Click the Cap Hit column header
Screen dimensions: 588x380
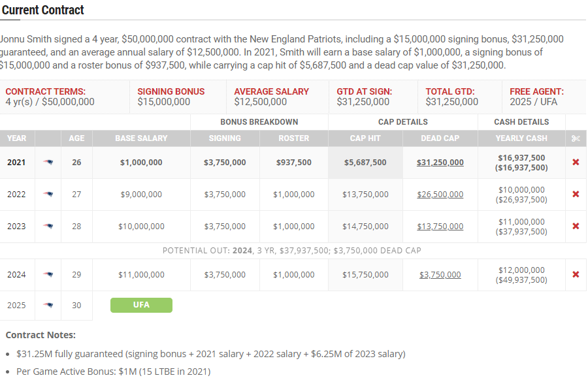tap(365, 138)
